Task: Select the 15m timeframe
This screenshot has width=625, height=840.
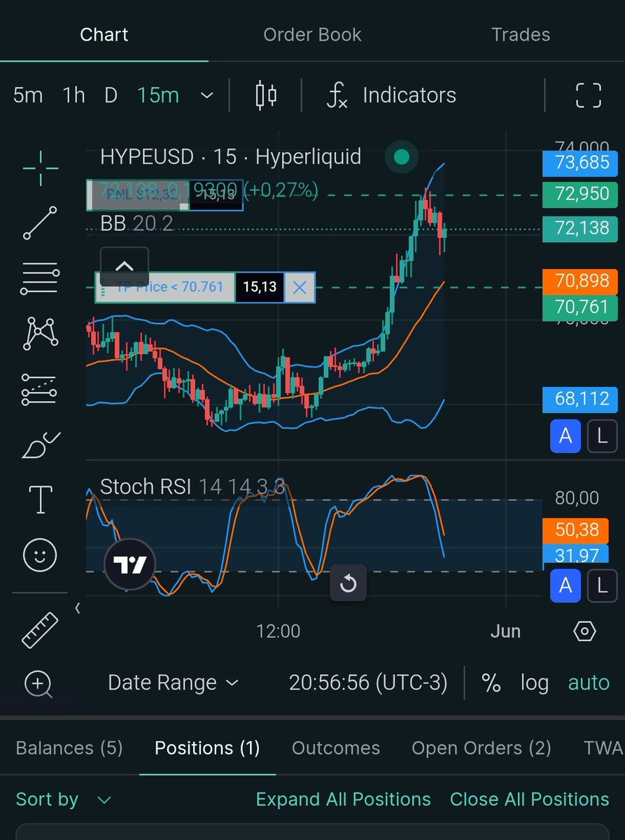Action: (158, 95)
